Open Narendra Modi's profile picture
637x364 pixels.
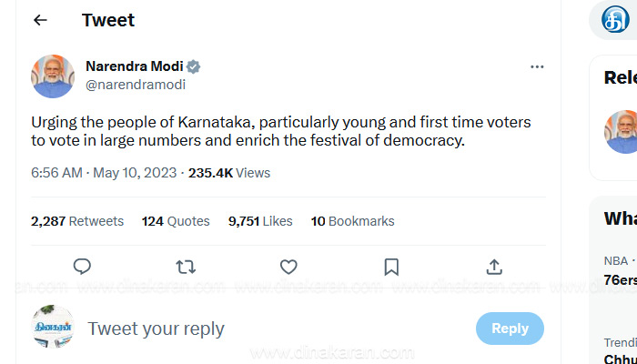coord(53,76)
